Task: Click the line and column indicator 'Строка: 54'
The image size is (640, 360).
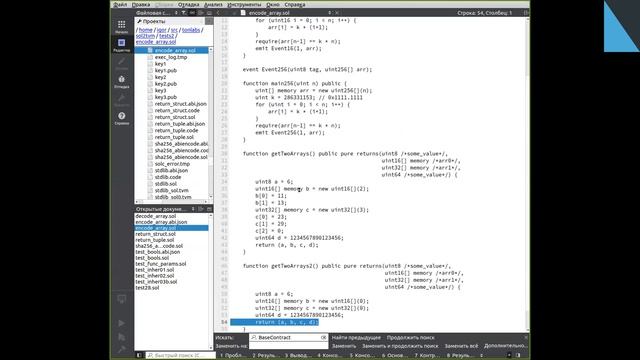Action: pyautogui.click(x=484, y=13)
